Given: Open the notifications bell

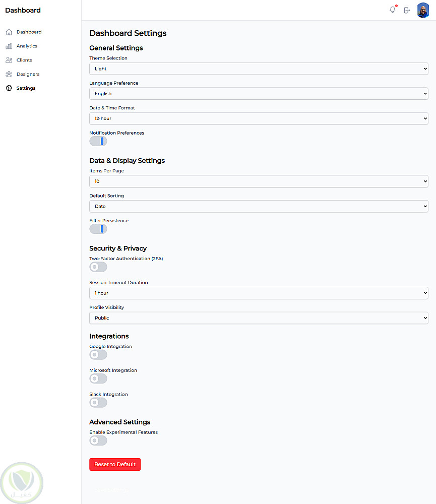Looking at the screenshot, I should coord(393,10).
